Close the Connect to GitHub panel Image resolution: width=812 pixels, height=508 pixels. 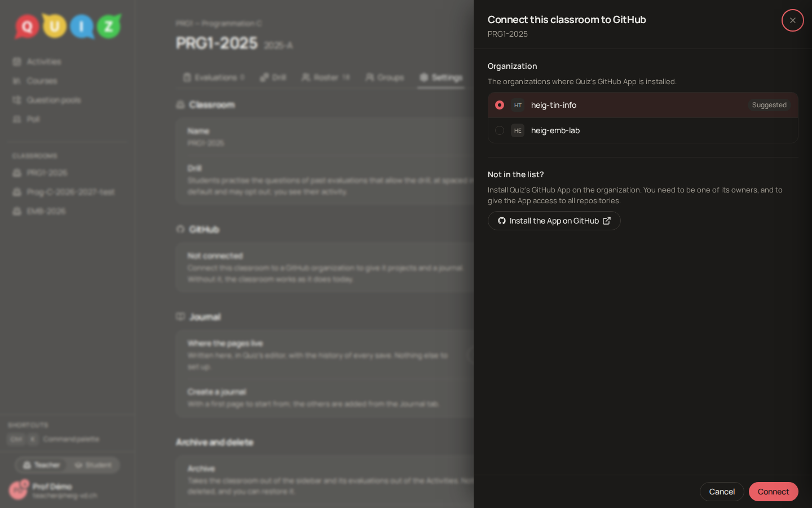coord(792,20)
